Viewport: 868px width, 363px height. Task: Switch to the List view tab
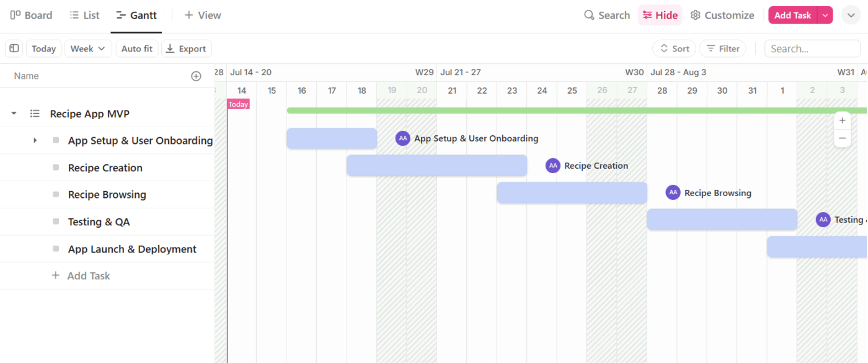point(84,16)
